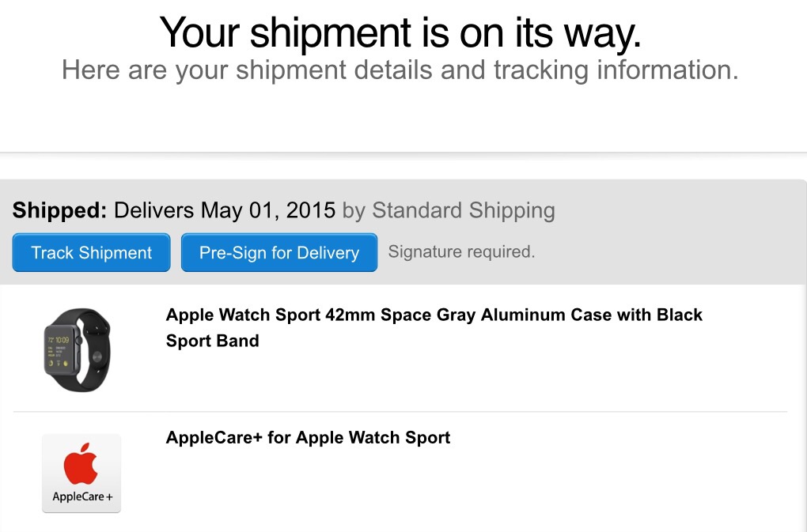Click the shipment details and tracking subheading
This screenshot has width=807, height=532.
click(x=400, y=70)
